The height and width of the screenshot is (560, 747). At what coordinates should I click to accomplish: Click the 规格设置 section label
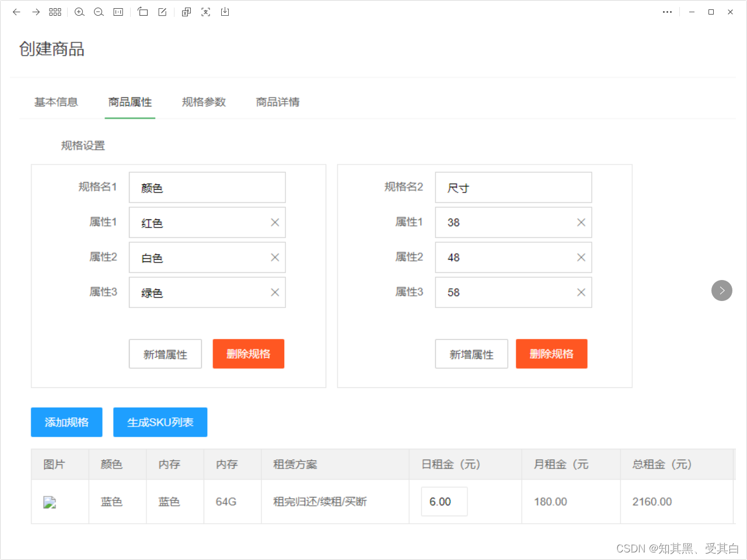coord(83,146)
